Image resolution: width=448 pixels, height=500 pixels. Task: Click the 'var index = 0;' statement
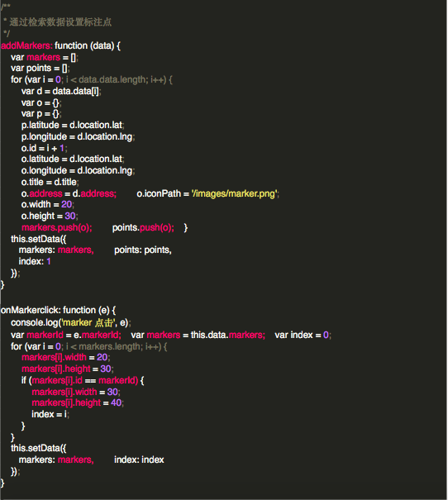pyautogui.click(x=303, y=336)
